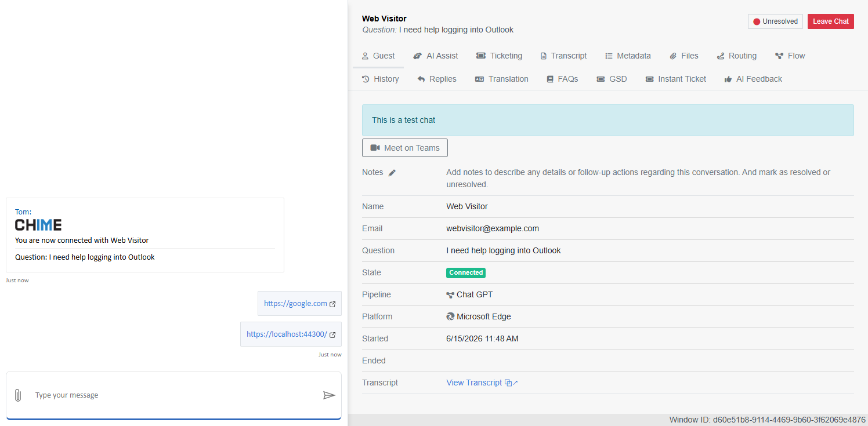Click the 'This is a test chat' banner

click(608, 120)
